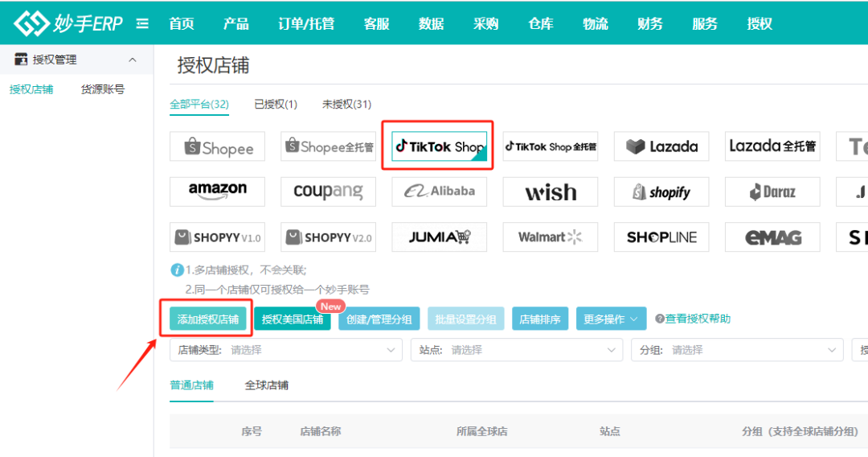Click the 店铺名称 column header
868x457 pixels.
point(321,431)
